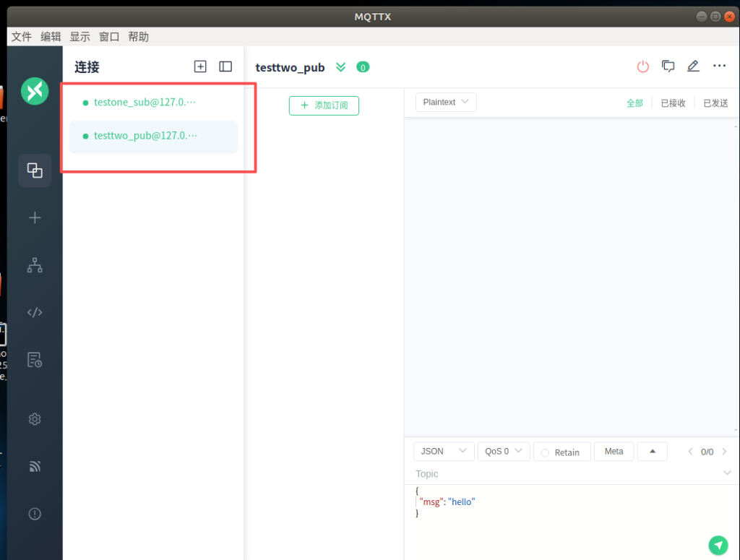Show only 已接收 received messages

pos(673,103)
